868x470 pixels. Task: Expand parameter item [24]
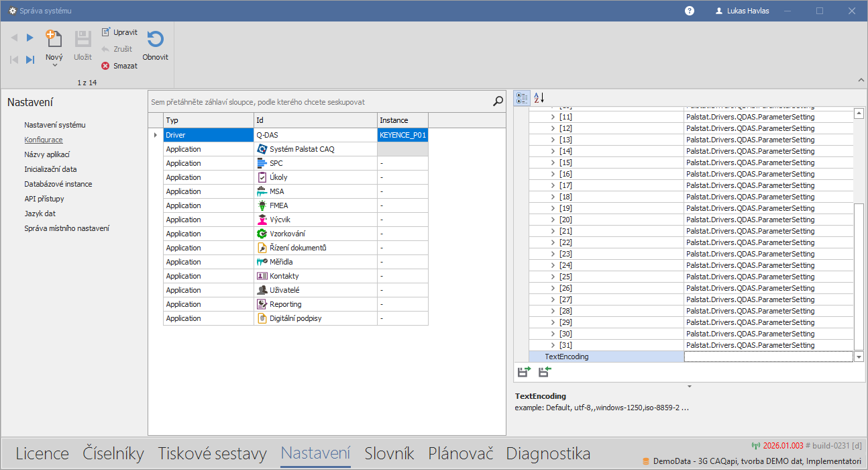[553, 265]
